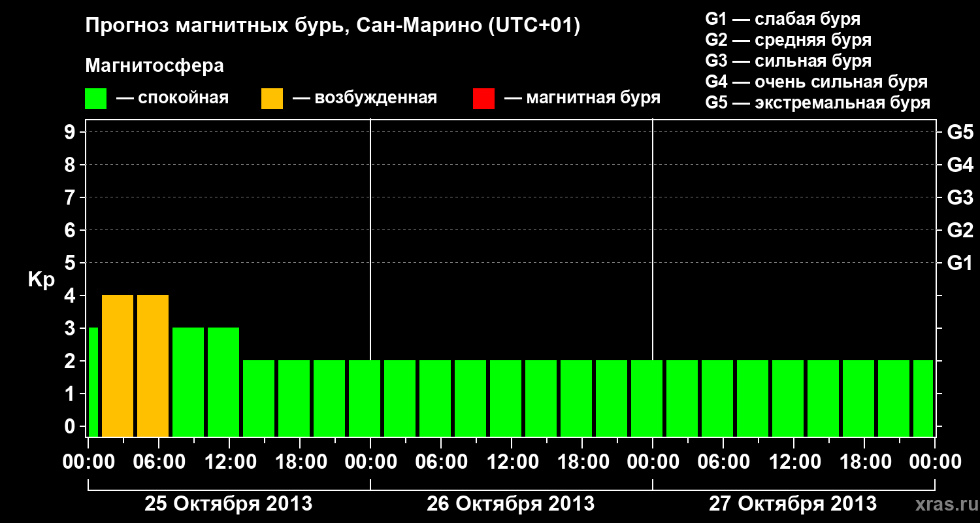Click 'G1 — слабая буря' legend line

pos(783,19)
